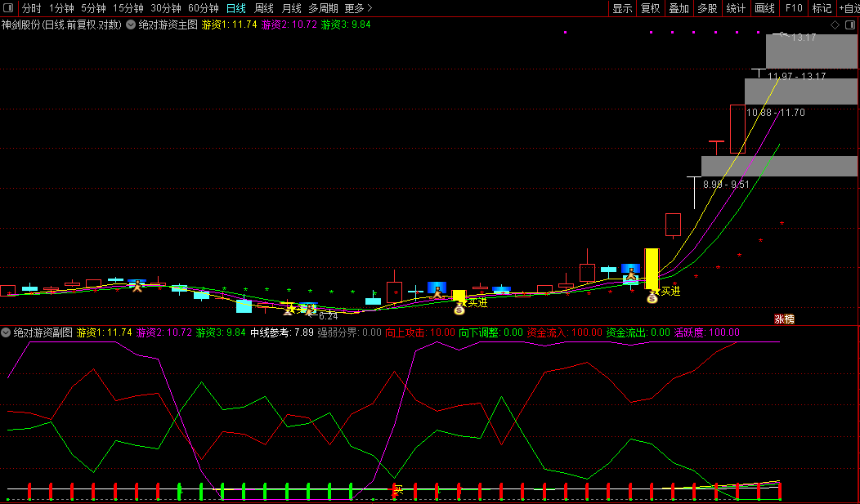Click the gray box labeled 8.99 - 9.51
The height and width of the screenshot is (504, 860).
[x=779, y=166]
